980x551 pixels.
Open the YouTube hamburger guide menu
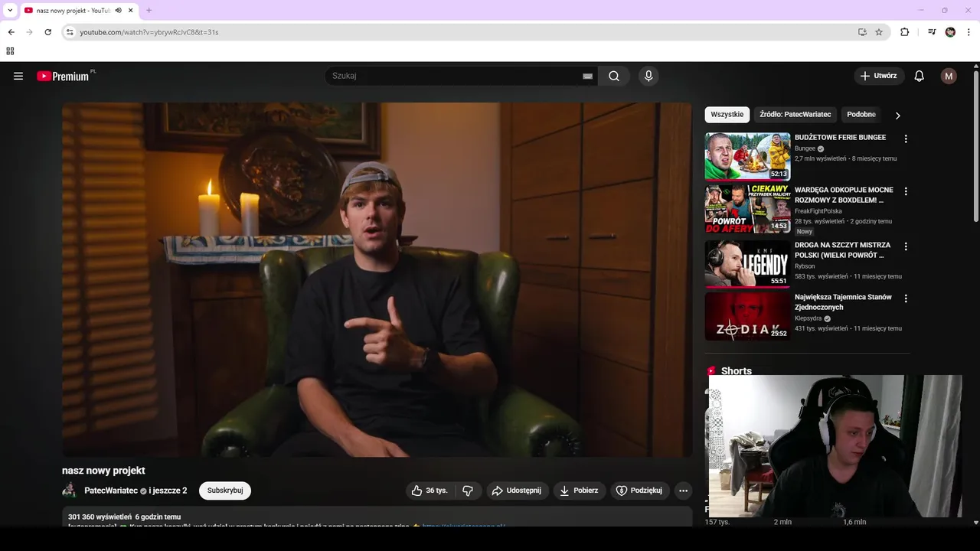tap(18, 76)
